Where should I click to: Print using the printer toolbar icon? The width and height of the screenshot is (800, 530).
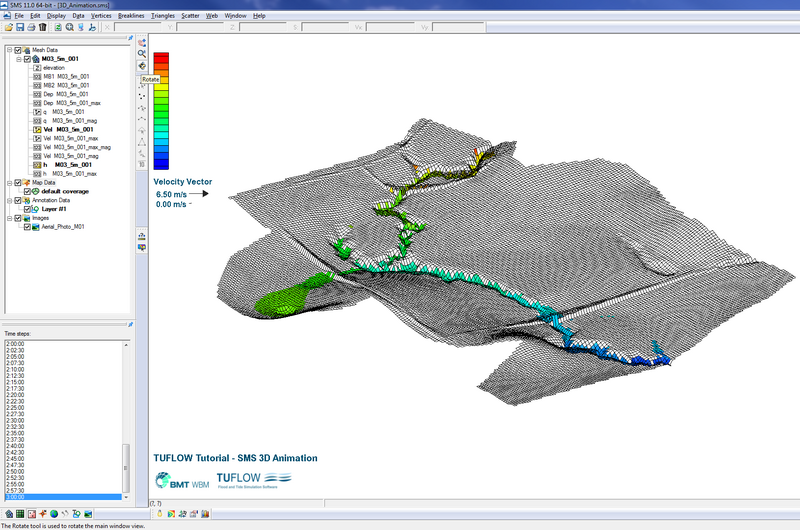coord(31,27)
